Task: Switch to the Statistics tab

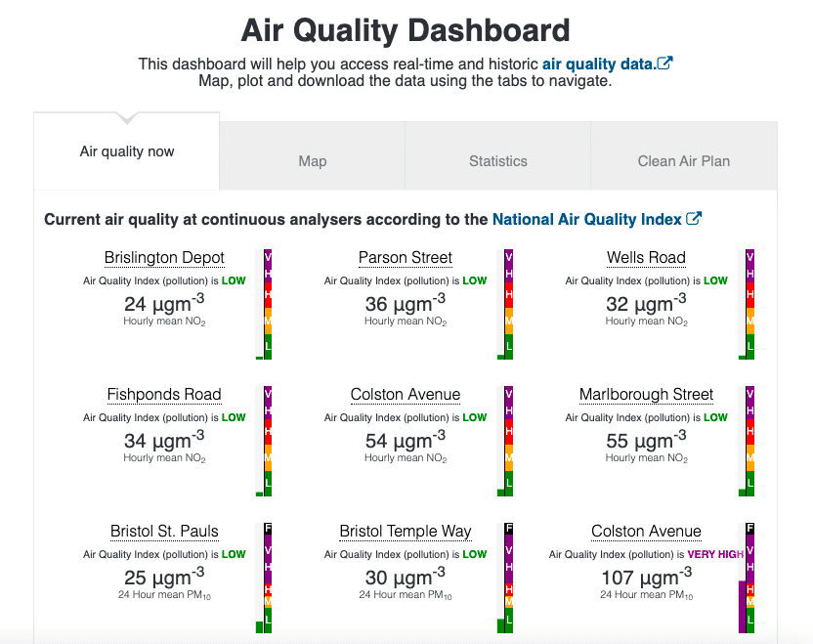Action: pos(497,161)
